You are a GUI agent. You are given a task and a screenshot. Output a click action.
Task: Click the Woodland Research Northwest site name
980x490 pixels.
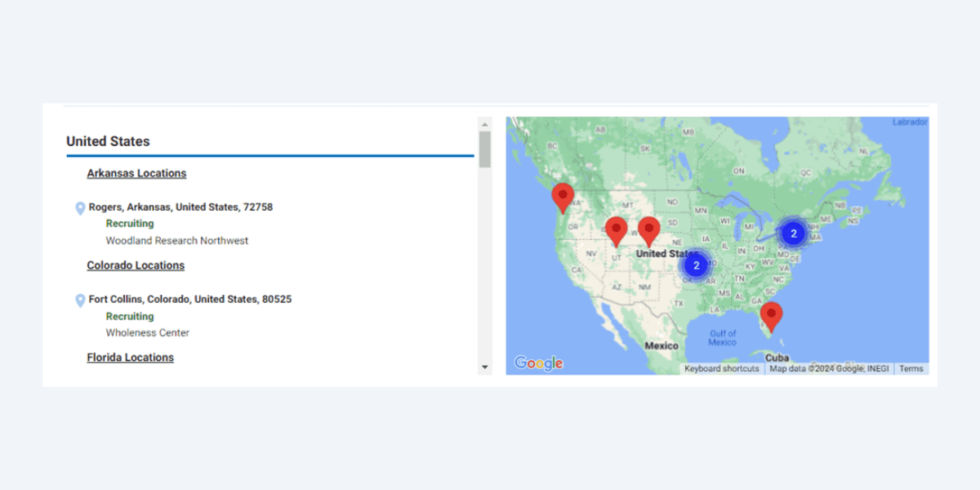click(x=176, y=241)
